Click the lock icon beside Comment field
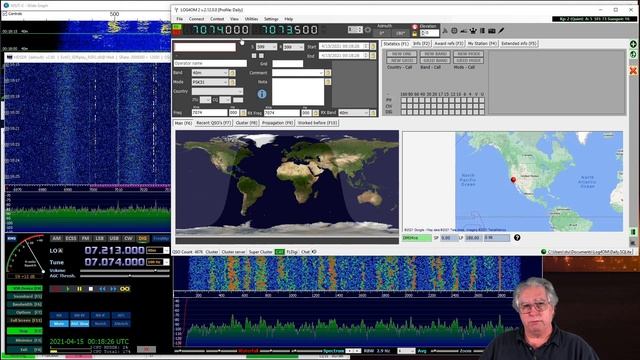The height and width of the screenshot is (360, 640). pyautogui.click(x=328, y=73)
